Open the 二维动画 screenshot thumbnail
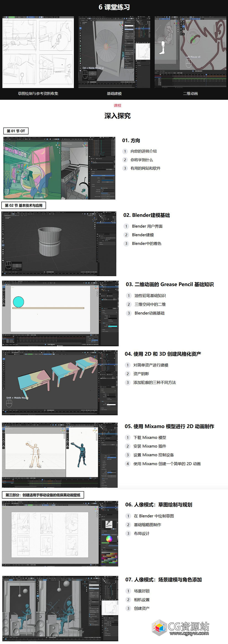This screenshot has width=228, height=644. tap(191, 52)
